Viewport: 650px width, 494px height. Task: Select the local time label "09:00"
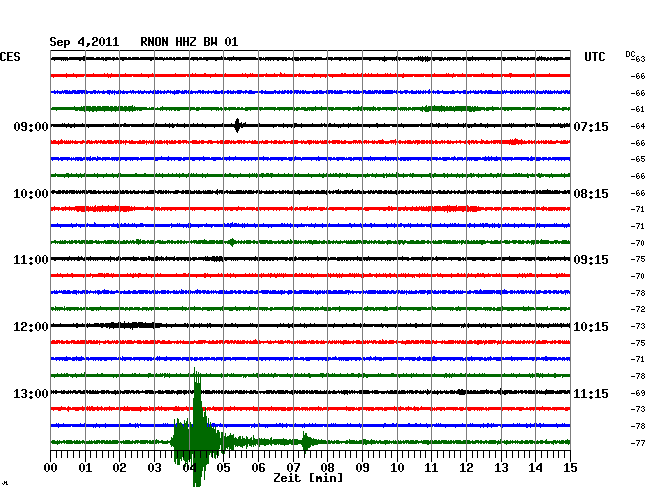[x=31, y=126]
